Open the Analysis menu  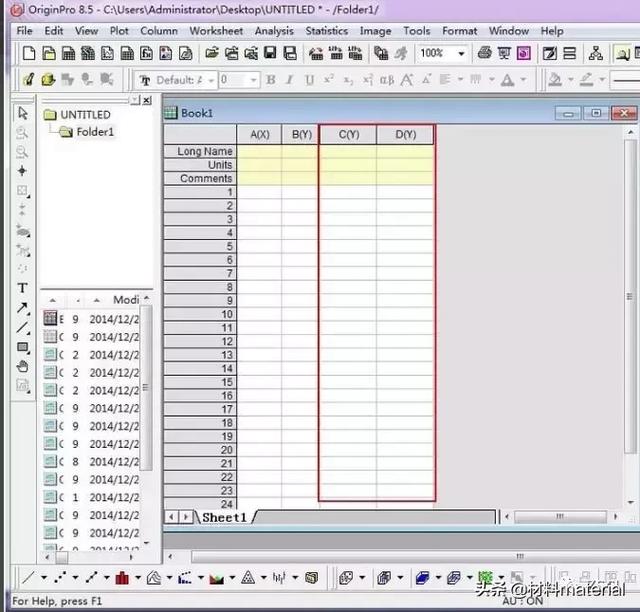pyautogui.click(x=274, y=31)
